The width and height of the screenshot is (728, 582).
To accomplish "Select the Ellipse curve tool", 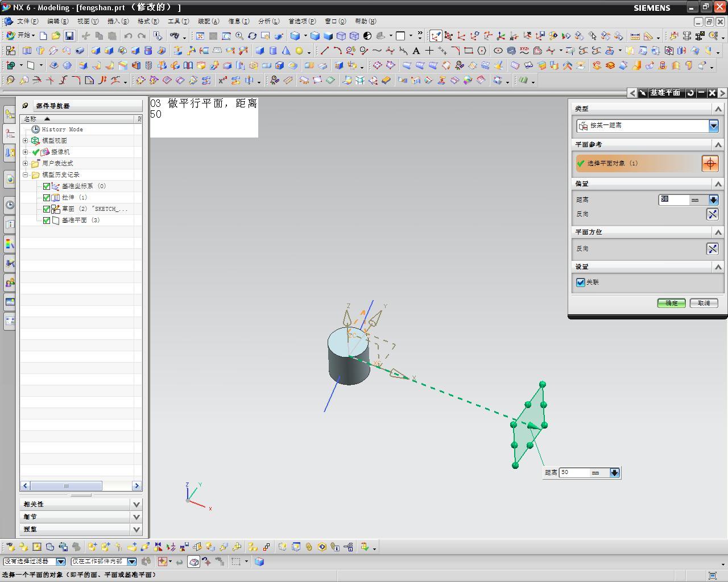I will pyautogui.click(x=498, y=51).
